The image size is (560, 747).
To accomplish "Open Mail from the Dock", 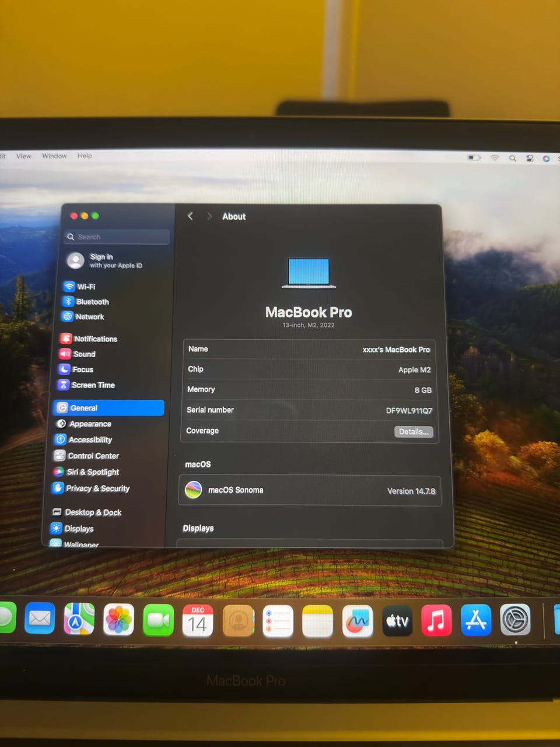I will pos(40,618).
